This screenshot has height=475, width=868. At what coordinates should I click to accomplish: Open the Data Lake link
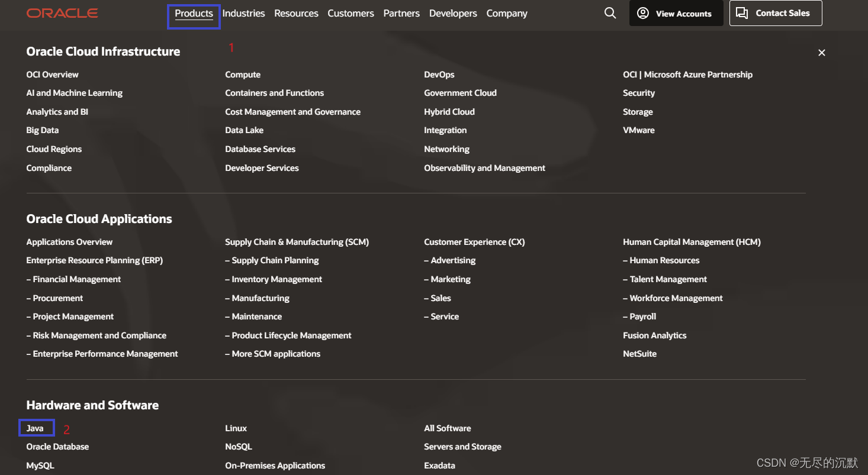point(244,130)
